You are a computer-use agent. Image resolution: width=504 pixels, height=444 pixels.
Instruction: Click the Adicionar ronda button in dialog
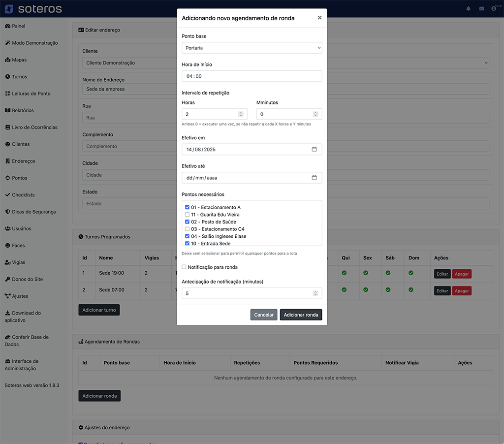click(301, 315)
